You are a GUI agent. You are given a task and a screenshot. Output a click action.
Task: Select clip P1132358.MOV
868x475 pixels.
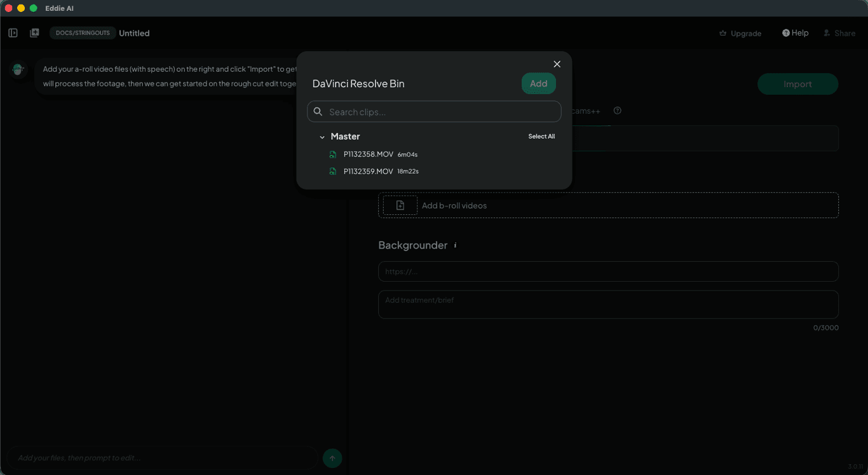[x=369, y=155]
